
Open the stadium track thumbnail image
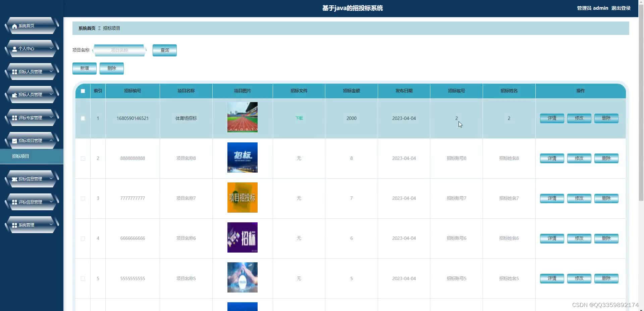pos(243,117)
